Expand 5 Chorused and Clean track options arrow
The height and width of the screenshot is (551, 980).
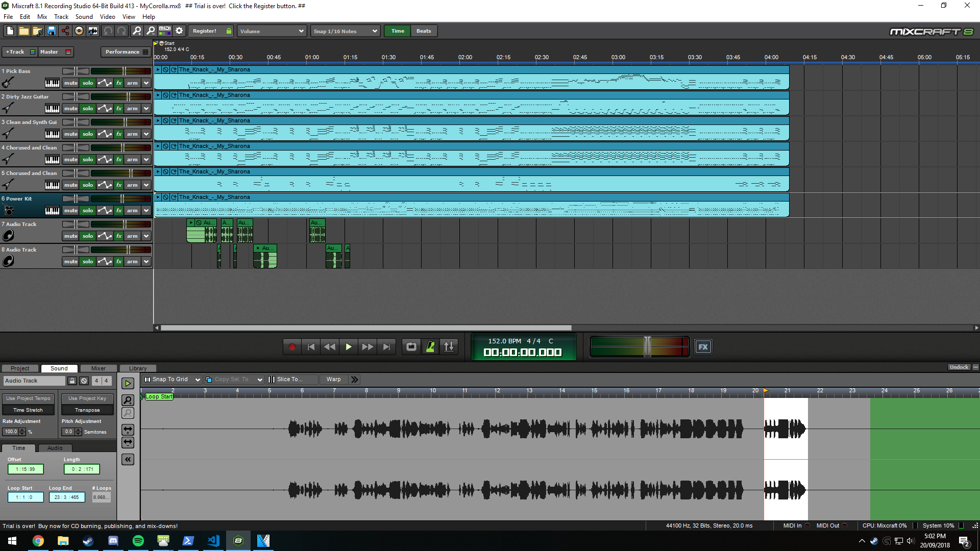pyautogui.click(x=146, y=185)
